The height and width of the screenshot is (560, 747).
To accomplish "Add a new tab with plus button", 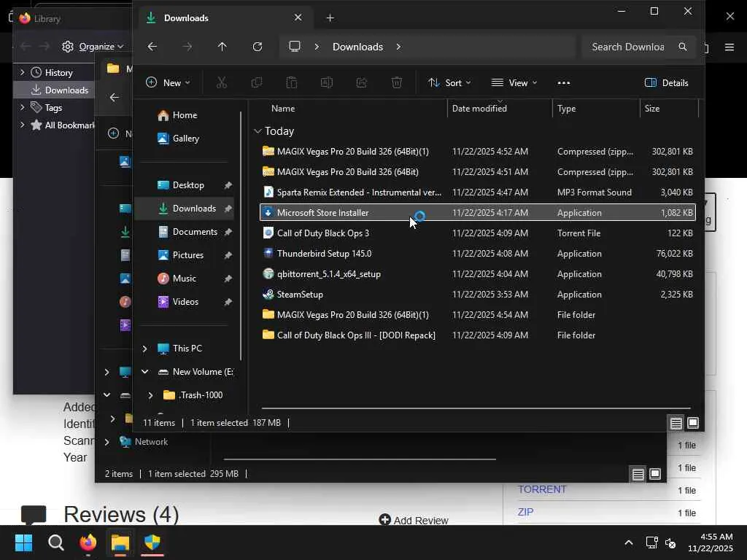I will click(330, 18).
